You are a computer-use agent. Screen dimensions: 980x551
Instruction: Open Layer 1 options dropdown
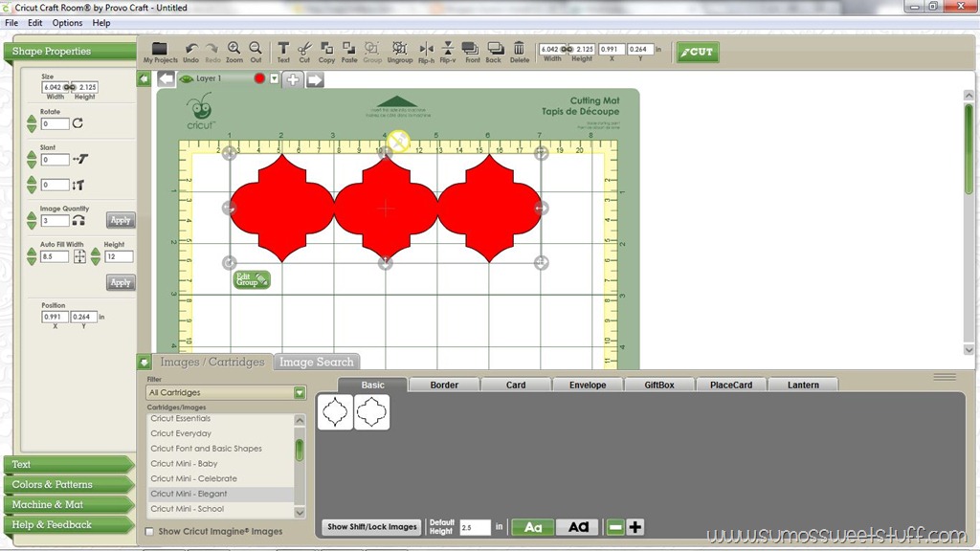coord(275,78)
